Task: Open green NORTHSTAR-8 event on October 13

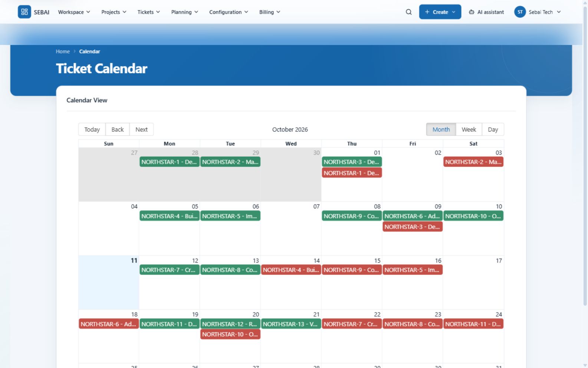Action: click(230, 270)
